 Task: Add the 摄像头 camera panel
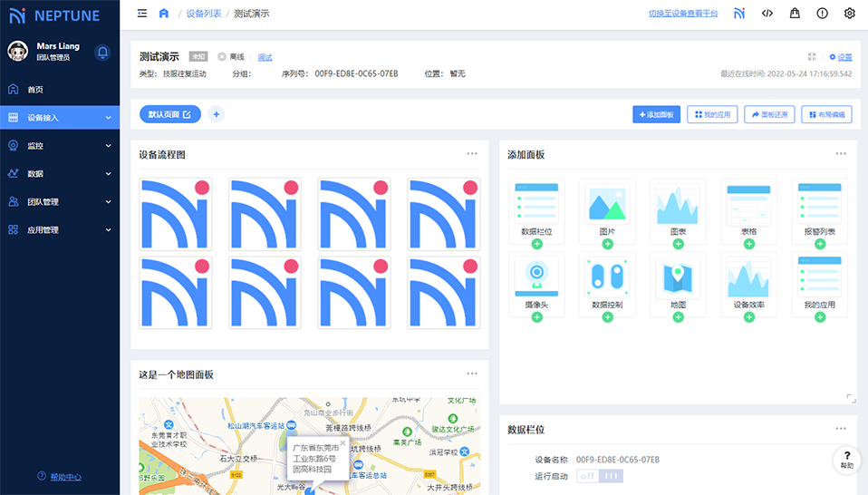click(536, 317)
